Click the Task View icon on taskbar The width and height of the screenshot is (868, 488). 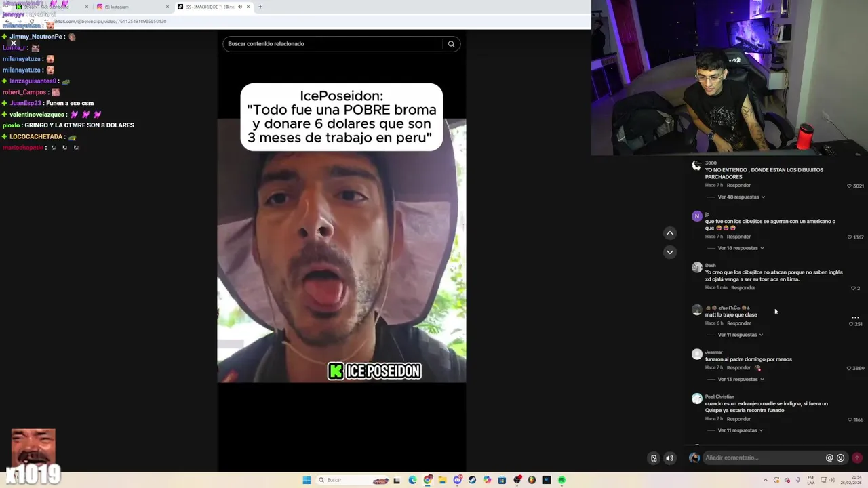[x=398, y=480]
